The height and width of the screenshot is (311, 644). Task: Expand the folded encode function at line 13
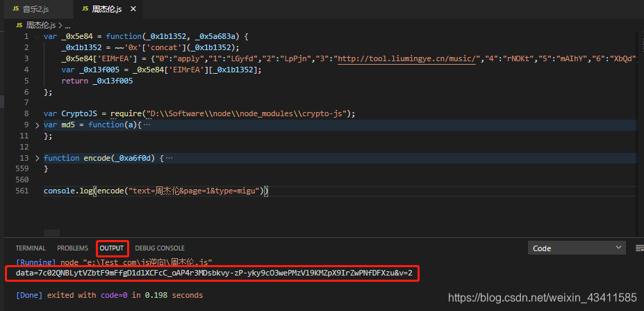point(38,158)
